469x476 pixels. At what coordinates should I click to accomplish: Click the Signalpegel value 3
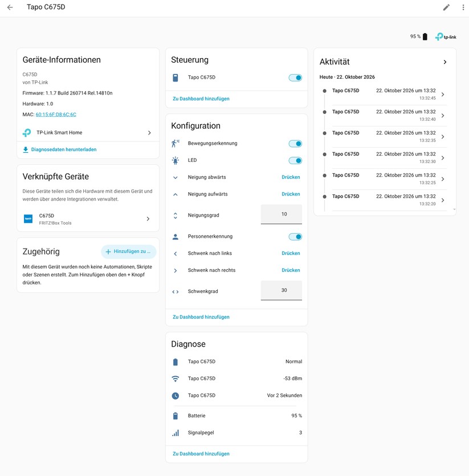pos(300,433)
